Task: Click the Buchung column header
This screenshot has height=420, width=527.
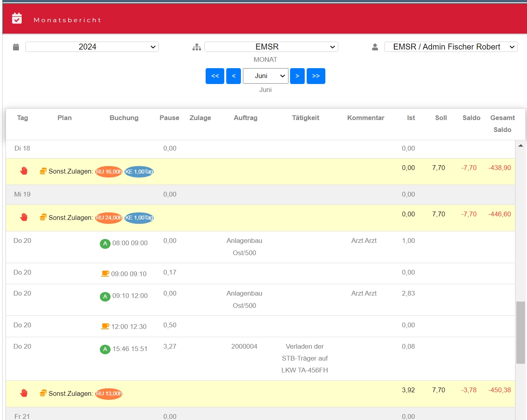Action: (124, 118)
